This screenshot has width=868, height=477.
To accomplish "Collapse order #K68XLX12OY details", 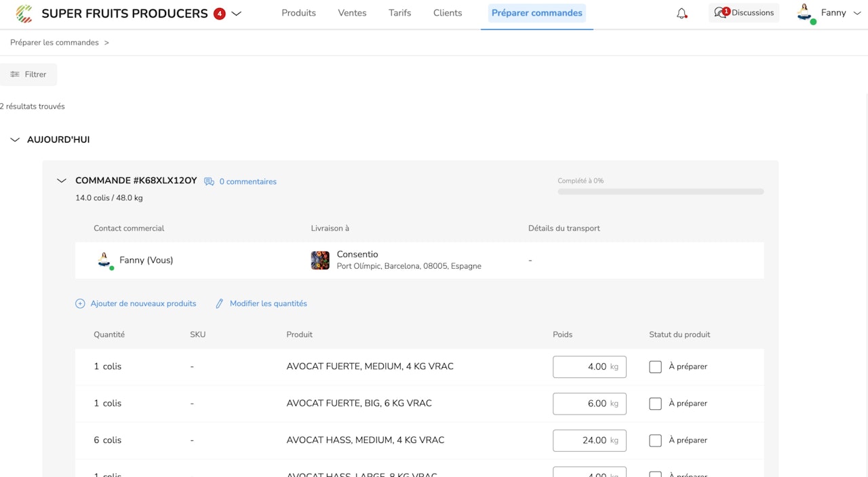I will coord(62,181).
